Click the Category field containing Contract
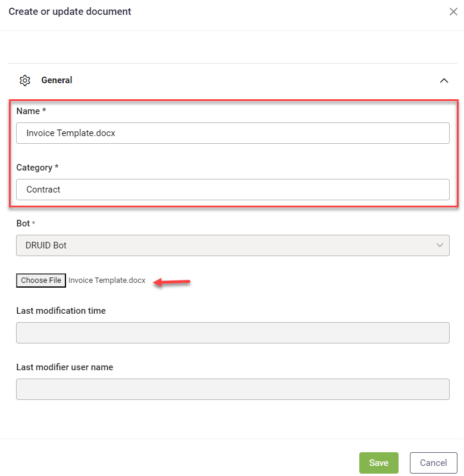The height and width of the screenshot is (476, 464). pos(233,190)
